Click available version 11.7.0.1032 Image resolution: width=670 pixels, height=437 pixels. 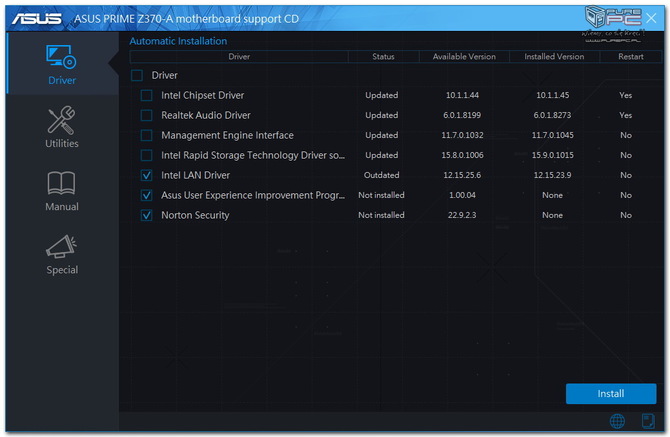(462, 135)
